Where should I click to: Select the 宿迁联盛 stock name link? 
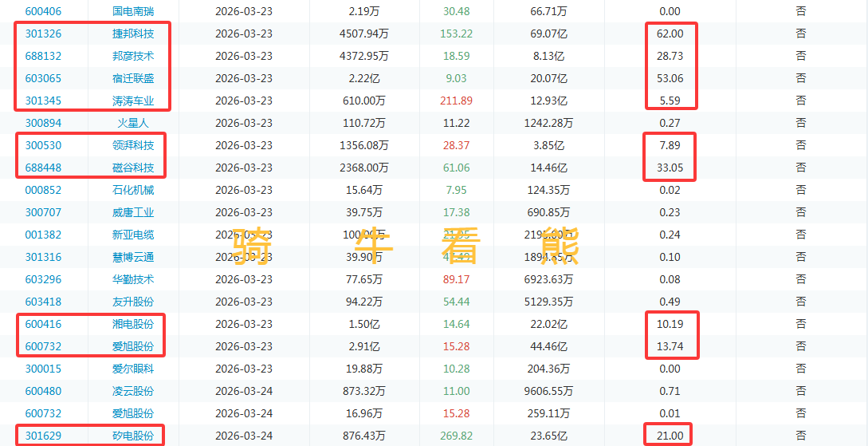coord(133,78)
